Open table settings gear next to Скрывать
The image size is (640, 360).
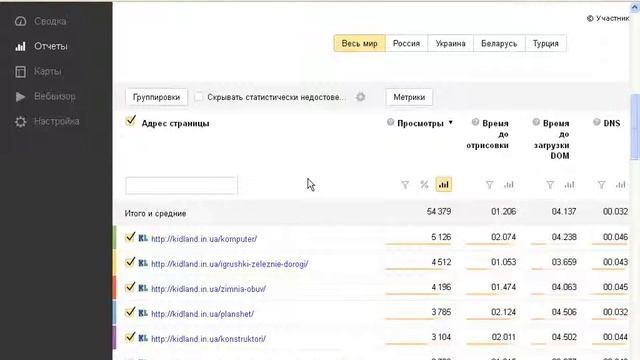(x=360, y=97)
